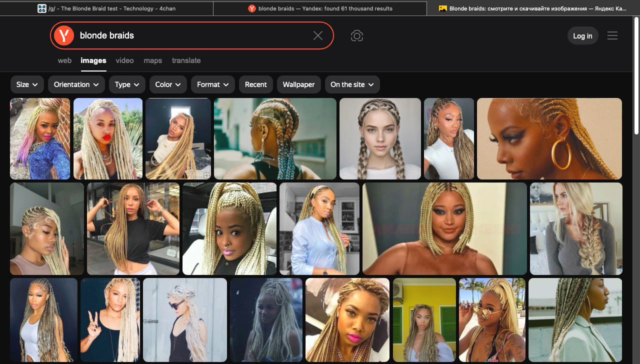Click the vertical page scrollbar
Viewport: 640px width, 364px height.
click(x=636, y=75)
